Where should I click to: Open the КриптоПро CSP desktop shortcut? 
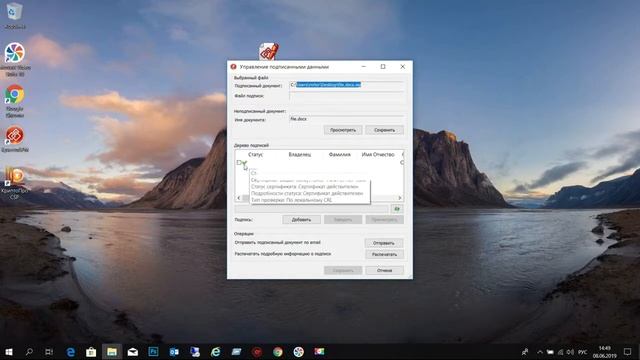15,182
